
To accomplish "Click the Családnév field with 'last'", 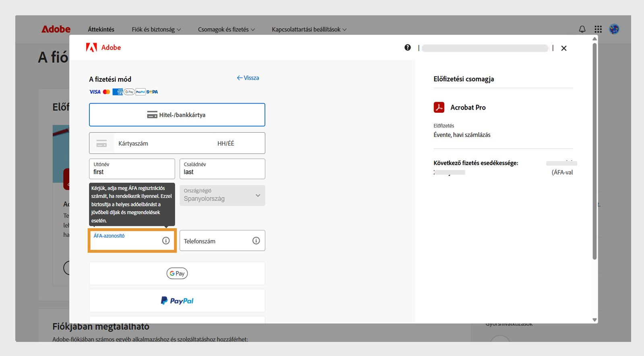I will tap(222, 169).
